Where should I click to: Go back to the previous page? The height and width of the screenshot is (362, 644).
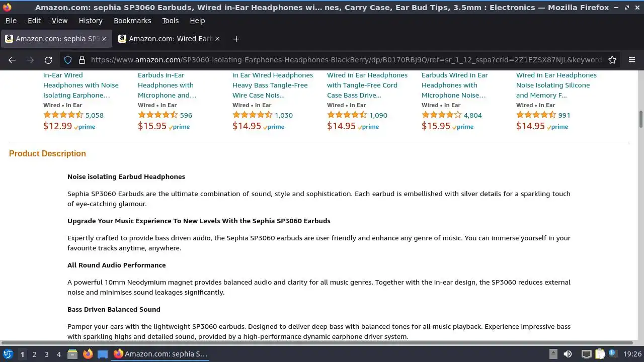[x=12, y=60]
